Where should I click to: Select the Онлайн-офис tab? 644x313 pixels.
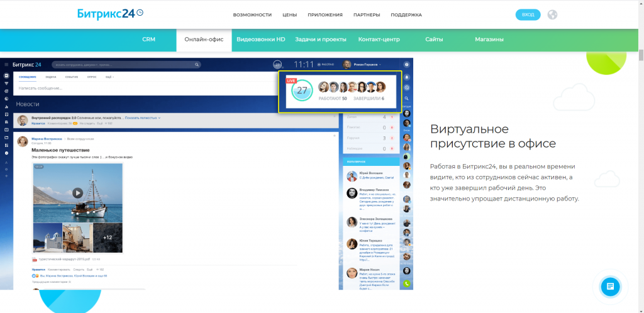[x=204, y=40]
